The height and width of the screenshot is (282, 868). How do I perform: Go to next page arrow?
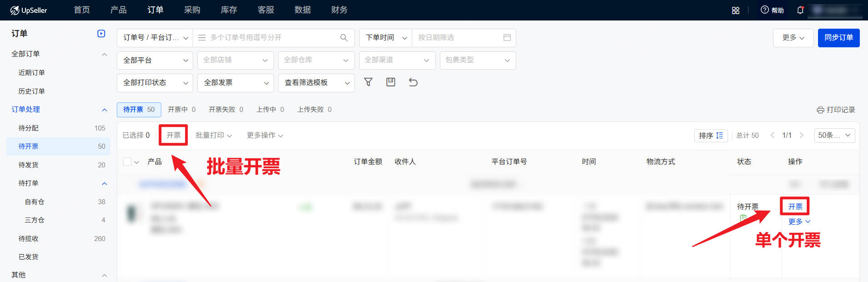coord(802,135)
